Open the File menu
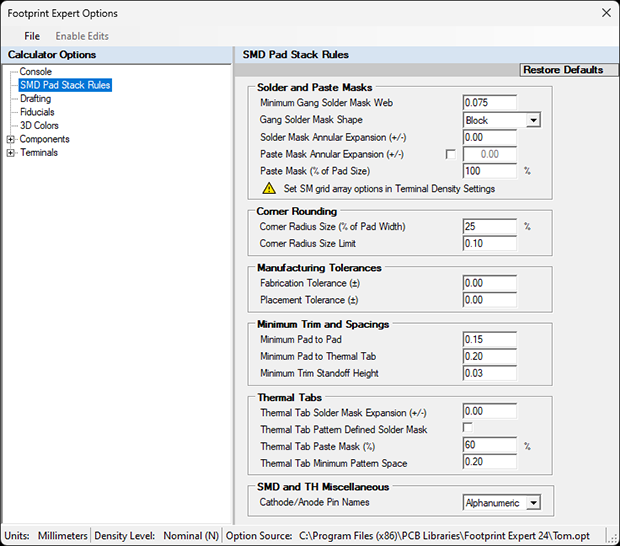Screen dimensions: 620x546 tap(32, 36)
